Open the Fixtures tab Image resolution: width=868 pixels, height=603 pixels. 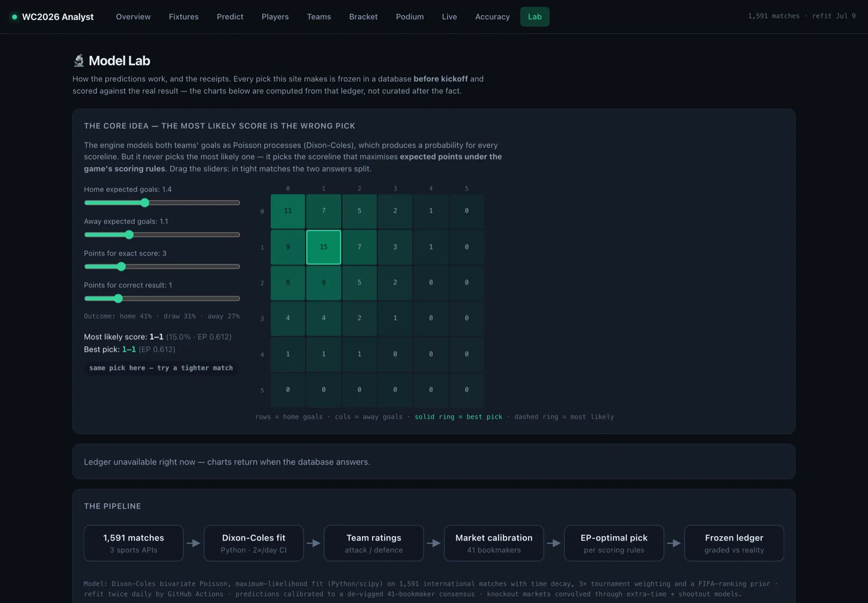183,17
